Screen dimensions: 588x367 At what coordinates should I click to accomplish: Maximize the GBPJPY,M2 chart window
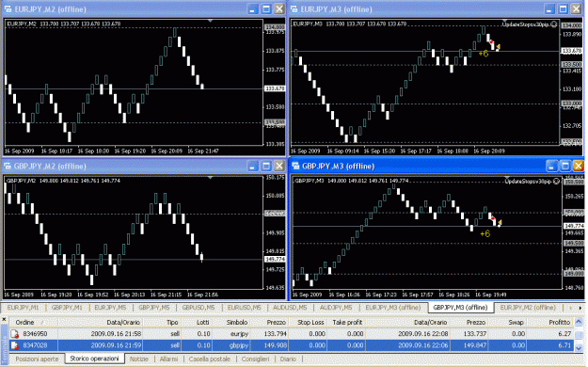(x=266, y=166)
